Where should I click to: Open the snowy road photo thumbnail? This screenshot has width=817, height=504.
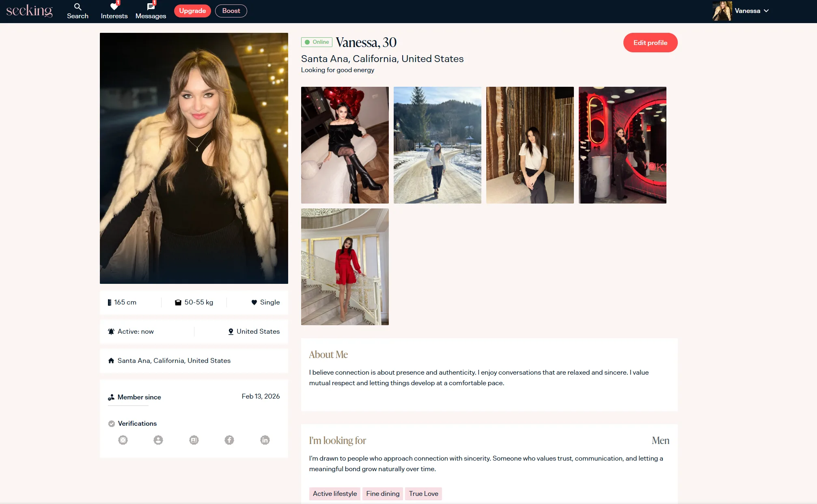click(437, 145)
